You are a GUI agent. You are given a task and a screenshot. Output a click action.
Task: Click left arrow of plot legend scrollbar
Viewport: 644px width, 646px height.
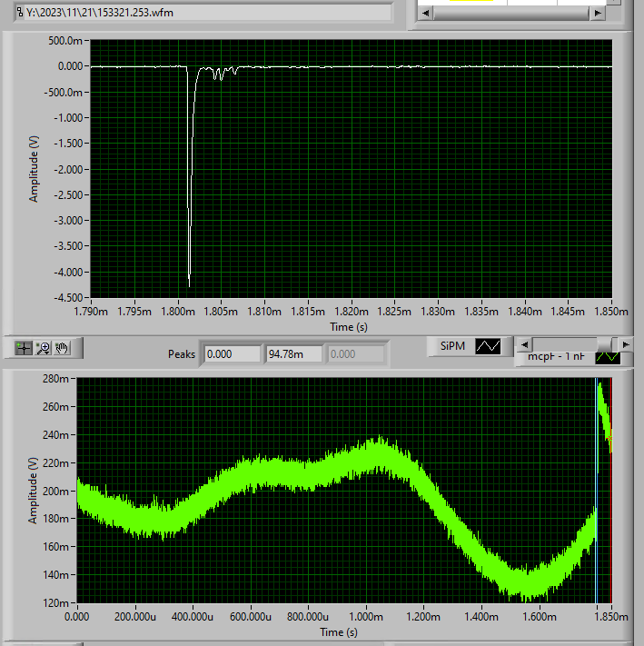tap(524, 344)
